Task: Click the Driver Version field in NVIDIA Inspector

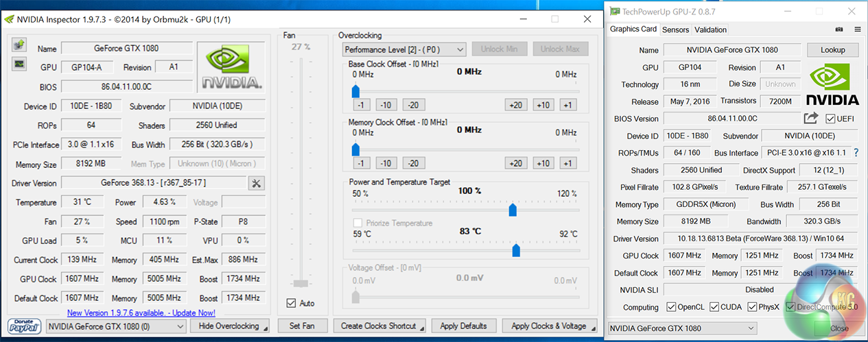Action: point(153,183)
